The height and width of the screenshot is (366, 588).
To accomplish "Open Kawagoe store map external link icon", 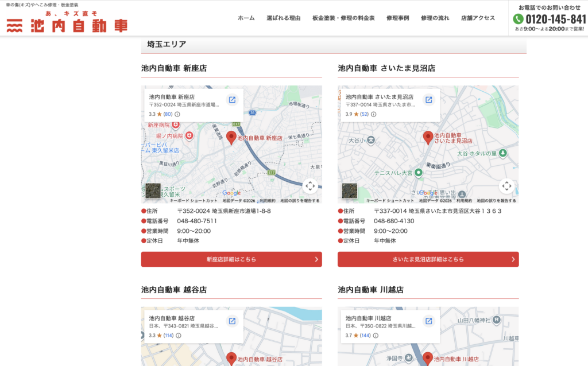I will (x=428, y=321).
